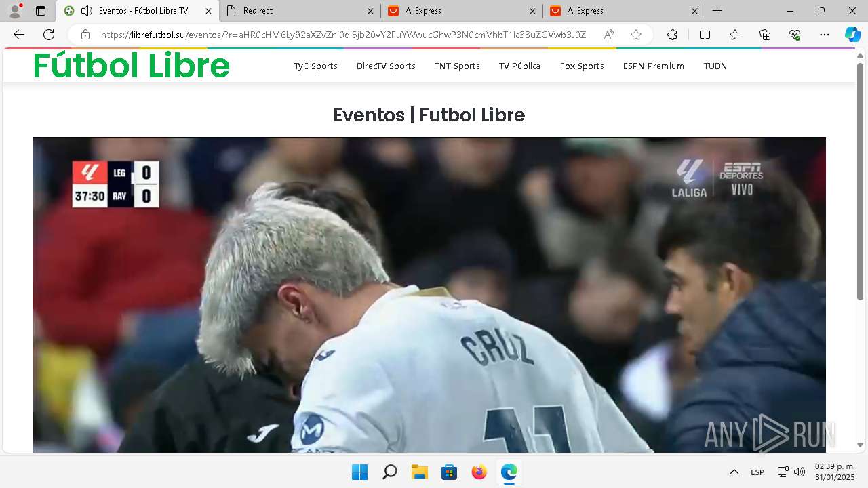The height and width of the screenshot is (488, 868).
Task: Open system volume tray icon
Action: coord(800,472)
